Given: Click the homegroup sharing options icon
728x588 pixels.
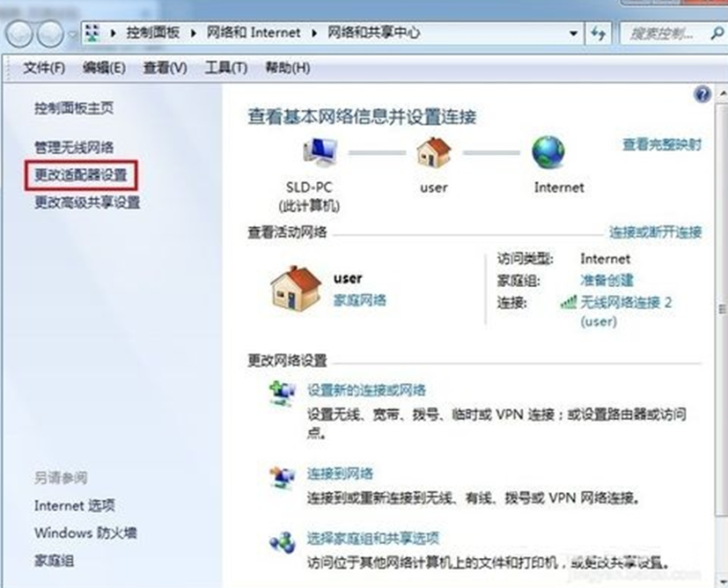Looking at the screenshot, I should [x=283, y=542].
